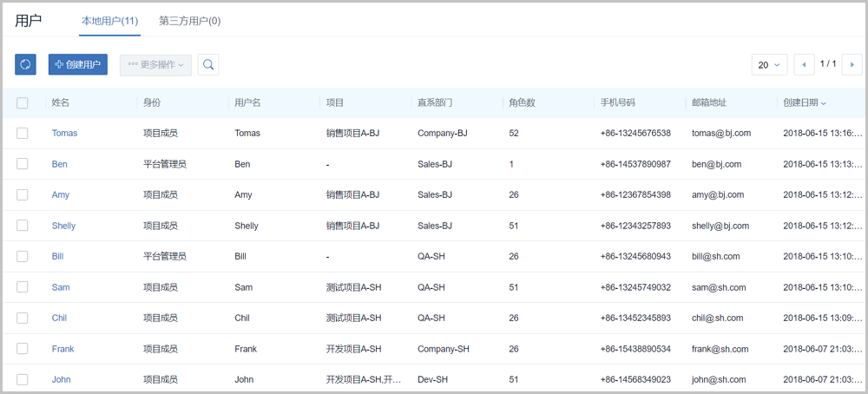Go to previous page arrow

tap(805, 64)
